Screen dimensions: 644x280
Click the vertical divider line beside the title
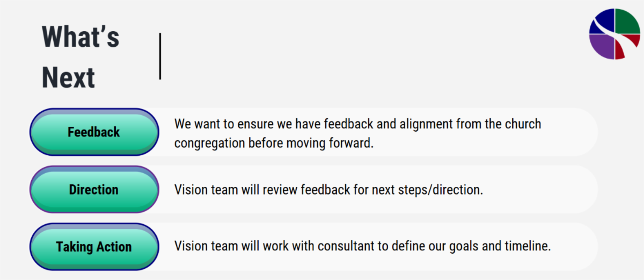pyautogui.click(x=160, y=56)
